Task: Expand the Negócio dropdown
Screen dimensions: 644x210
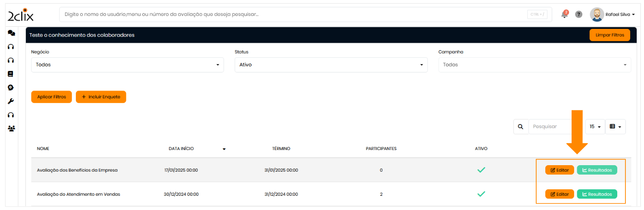Action: point(127,65)
